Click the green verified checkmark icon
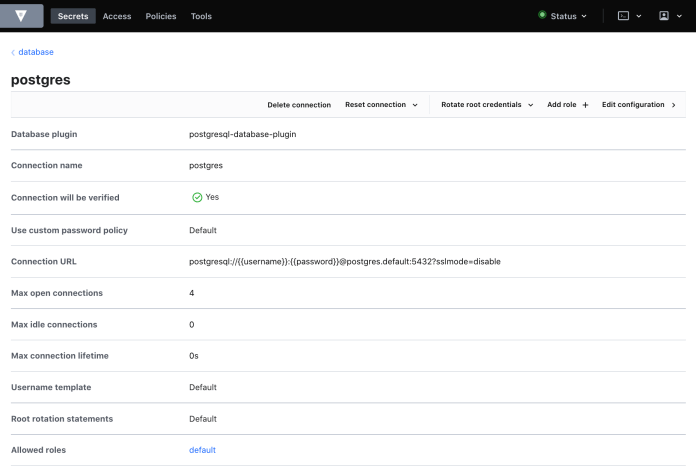The width and height of the screenshot is (696, 475). 197,197
